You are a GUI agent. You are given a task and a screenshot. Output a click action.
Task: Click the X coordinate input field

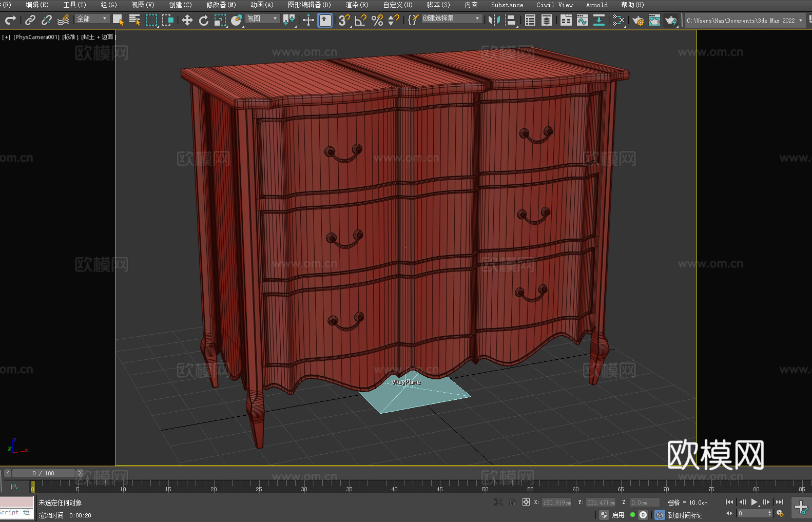[x=556, y=502]
